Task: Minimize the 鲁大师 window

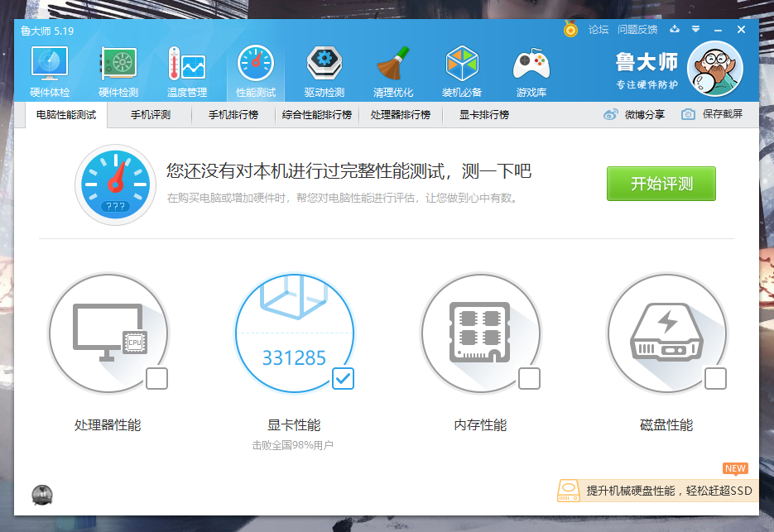Action: tap(718, 30)
